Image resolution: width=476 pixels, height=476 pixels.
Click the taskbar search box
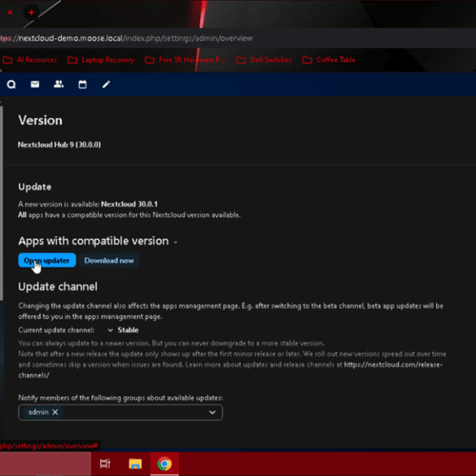46,464
